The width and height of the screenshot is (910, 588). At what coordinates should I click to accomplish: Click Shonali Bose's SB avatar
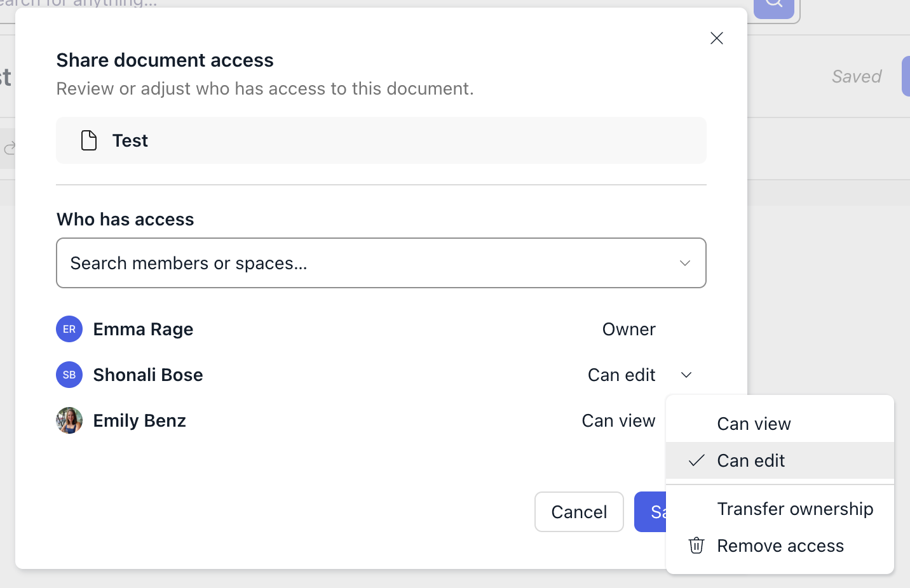coord(69,375)
